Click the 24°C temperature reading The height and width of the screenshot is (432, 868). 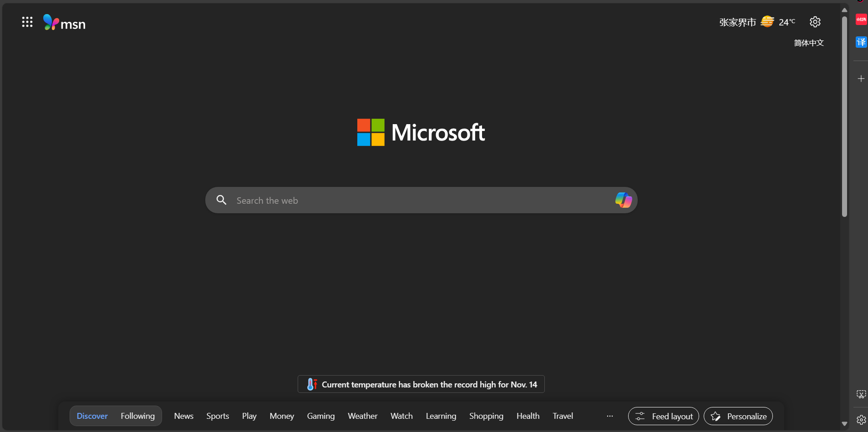pyautogui.click(x=787, y=22)
